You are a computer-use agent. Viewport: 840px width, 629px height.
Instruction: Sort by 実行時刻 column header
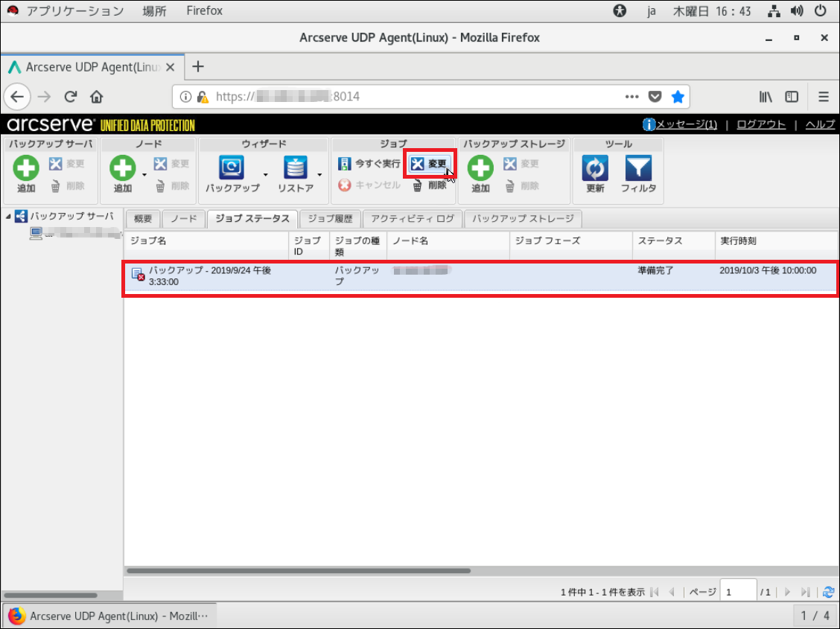pyautogui.click(x=776, y=246)
